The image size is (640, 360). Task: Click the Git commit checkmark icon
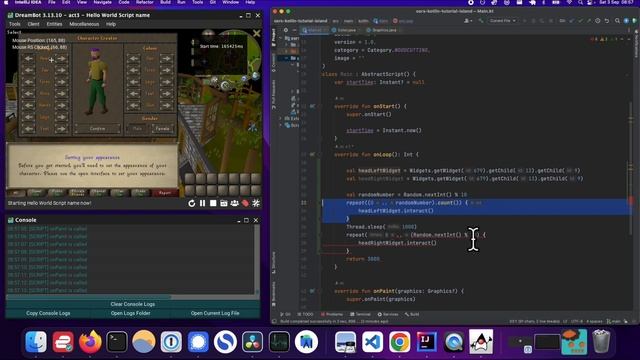point(580,20)
